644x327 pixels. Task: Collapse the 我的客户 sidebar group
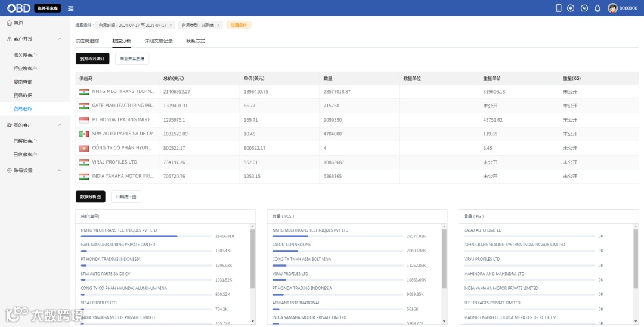[x=60, y=125]
